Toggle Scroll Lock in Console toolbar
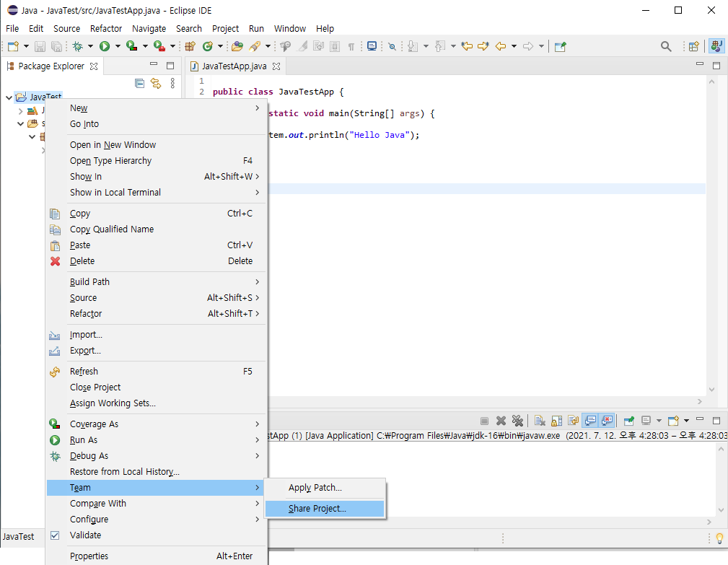 coord(556,421)
